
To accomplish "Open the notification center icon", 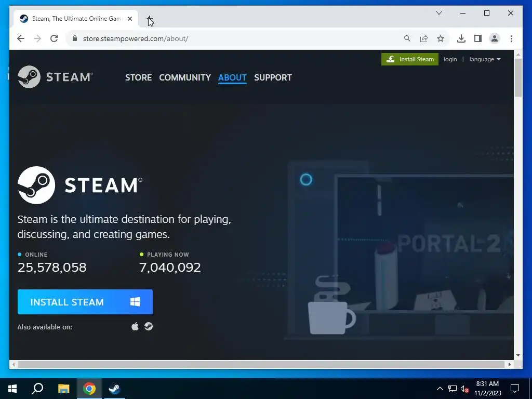I will point(515,389).
